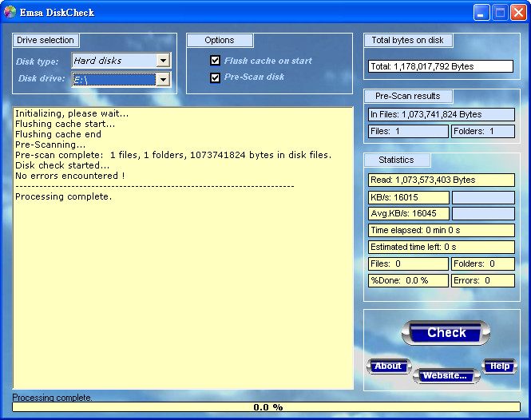Screen dimensions: 531x420
Task: Click the Emsa DiskCheck title bar icon
Action: point(10,12)
